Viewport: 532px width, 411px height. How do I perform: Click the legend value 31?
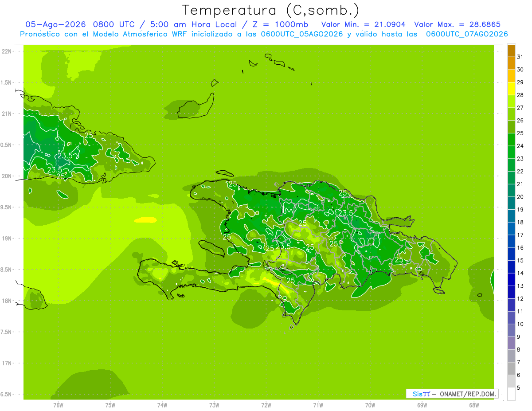click(x=520, y=57)
